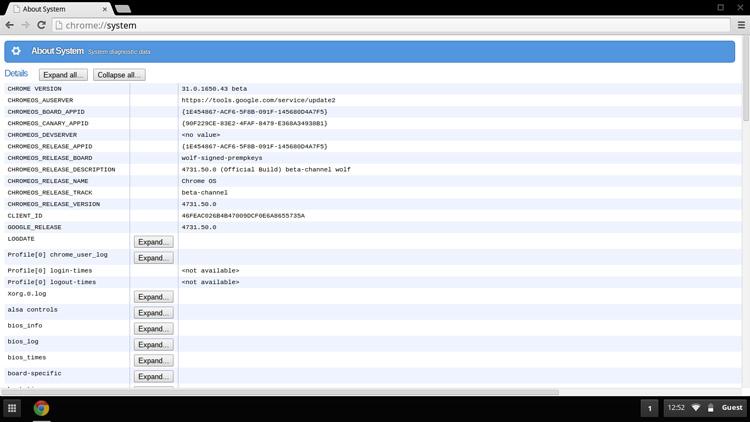Screen dimensions: 750x422
Task: Open the Wi-Fi status icon in tray
Action: pyautogui.click(x=696, y=408)
